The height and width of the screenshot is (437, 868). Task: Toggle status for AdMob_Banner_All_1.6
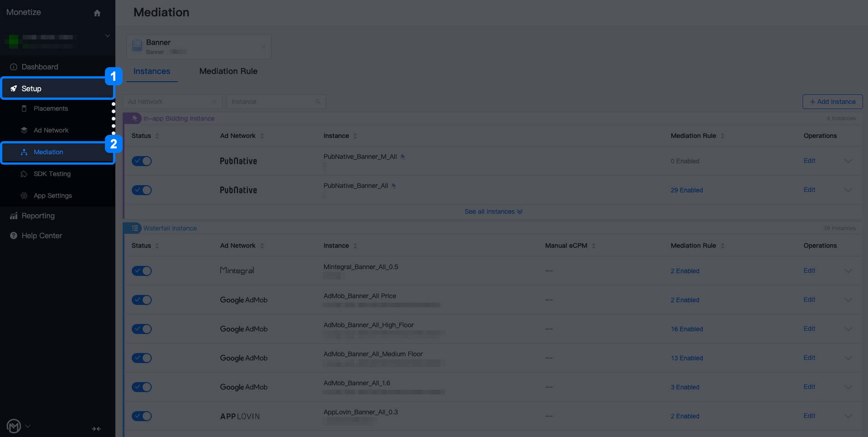[142, 387]
